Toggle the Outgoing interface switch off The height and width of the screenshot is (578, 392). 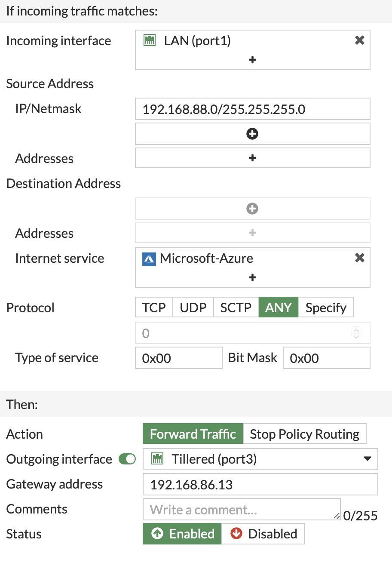[126, 459]
